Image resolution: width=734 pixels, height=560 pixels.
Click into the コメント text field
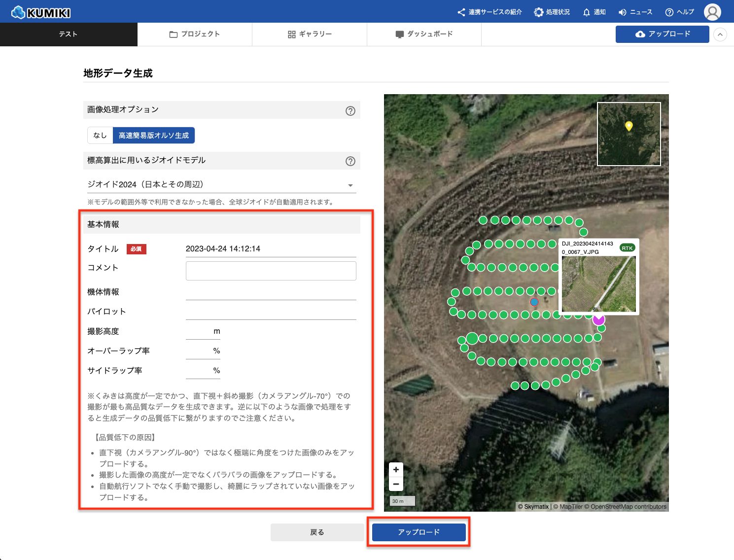point(271,271)
